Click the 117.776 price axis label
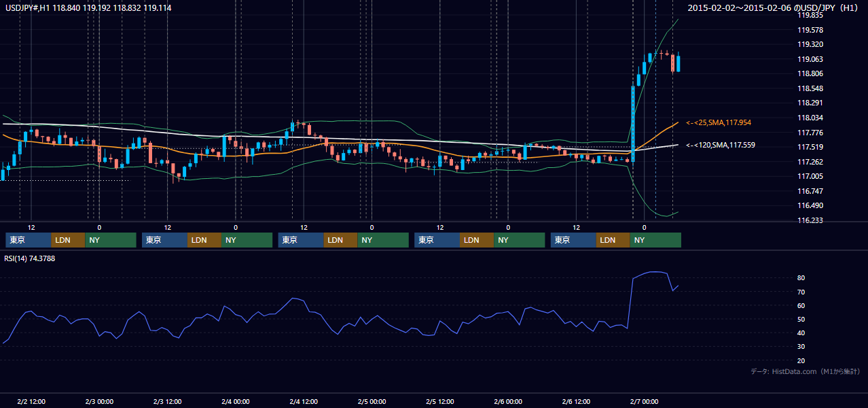This screenshot has height=408, width=868. [x=810, y=133]
